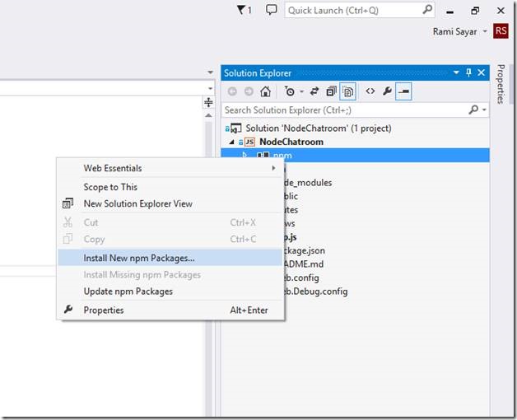Select the NodeChatroom project node
Image resolution: width=517 pixels, height=420 pixels.
[x=291, y=142]
